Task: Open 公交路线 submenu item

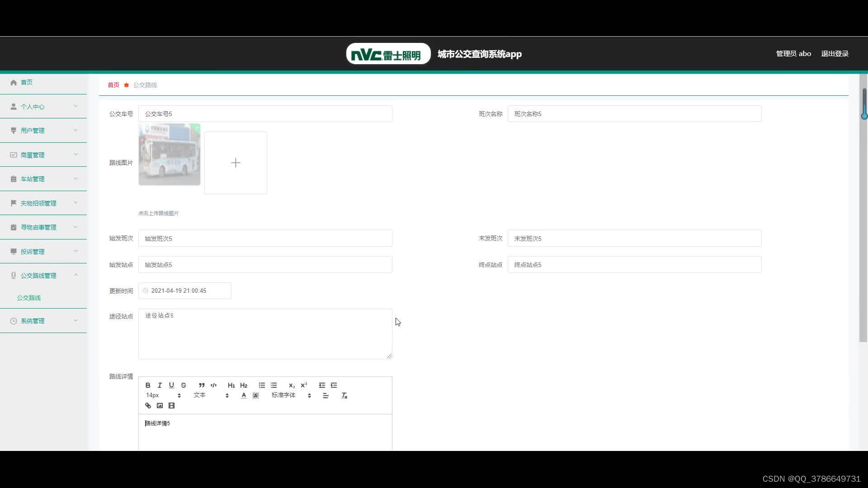Action: (29, 298)
